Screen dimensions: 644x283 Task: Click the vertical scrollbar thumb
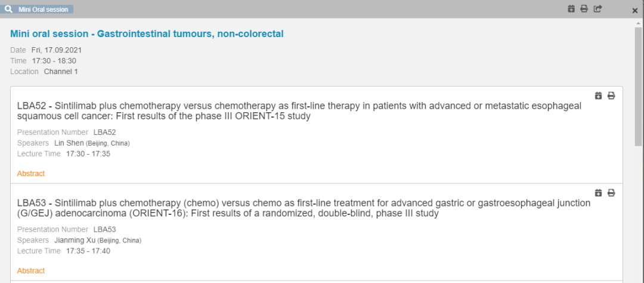click(638, 87)
